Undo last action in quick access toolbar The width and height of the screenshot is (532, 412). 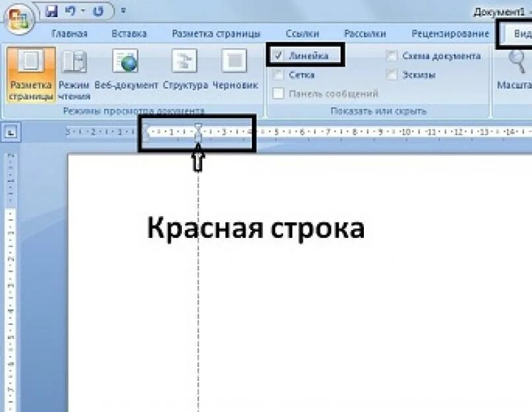click(x=70, y=11)
